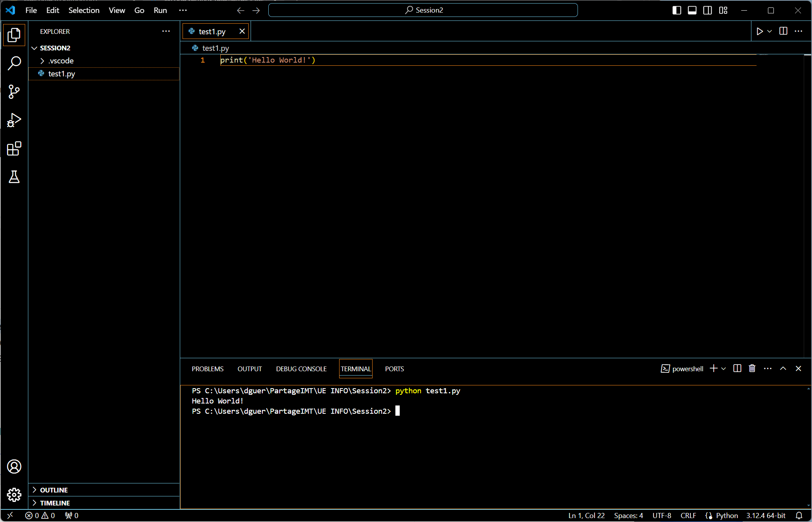Switch to the PROBLEMS panel tab
812x522 pixels.
pos(207,369)
